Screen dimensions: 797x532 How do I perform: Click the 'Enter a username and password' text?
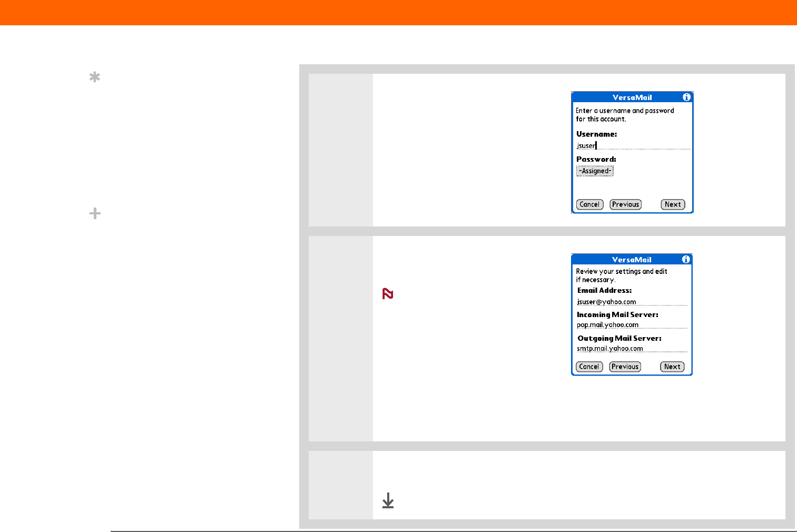625,111
